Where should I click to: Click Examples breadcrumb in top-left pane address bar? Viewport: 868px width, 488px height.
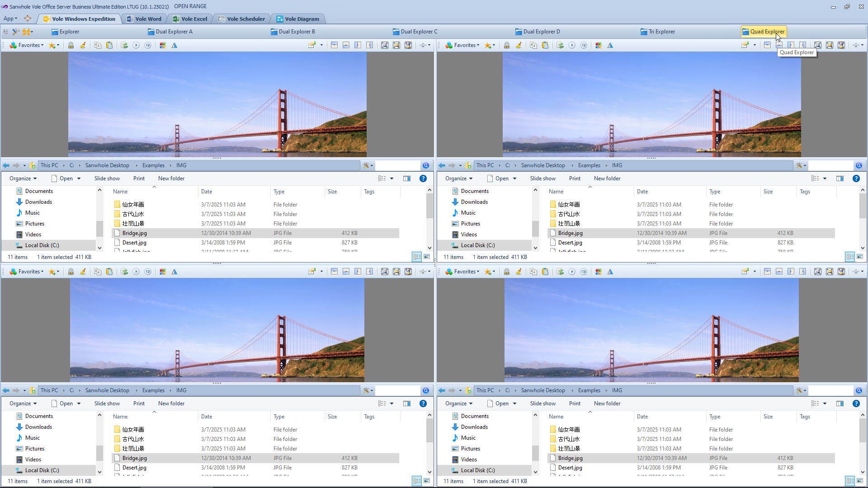pos(153,165)
